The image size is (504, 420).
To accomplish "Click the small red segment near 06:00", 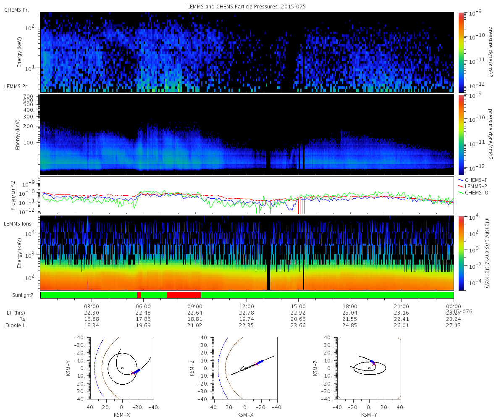I will [139, 295].
